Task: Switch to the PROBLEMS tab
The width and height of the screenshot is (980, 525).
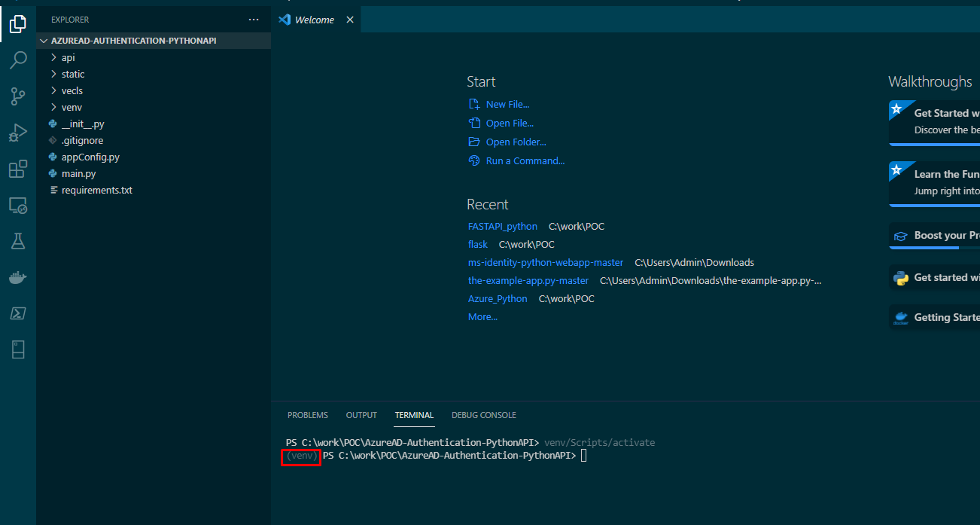Action: (x=307, y=415)
